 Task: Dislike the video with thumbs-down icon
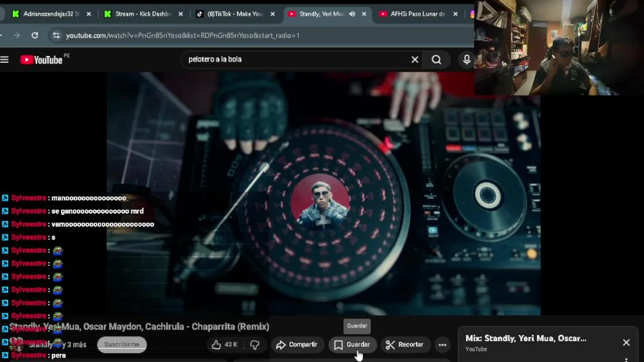[x=255, y=344]
